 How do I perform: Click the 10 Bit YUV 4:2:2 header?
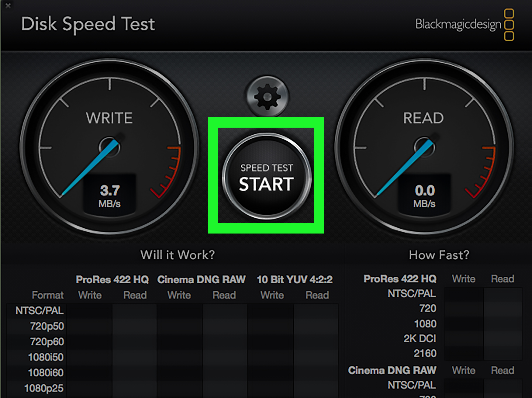coord(295,280)
